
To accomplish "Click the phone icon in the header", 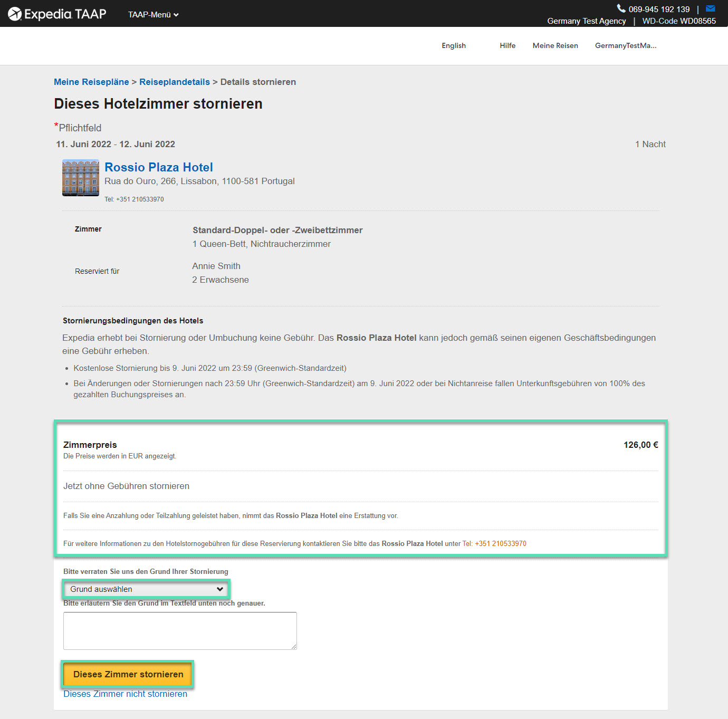I will 621,8.
